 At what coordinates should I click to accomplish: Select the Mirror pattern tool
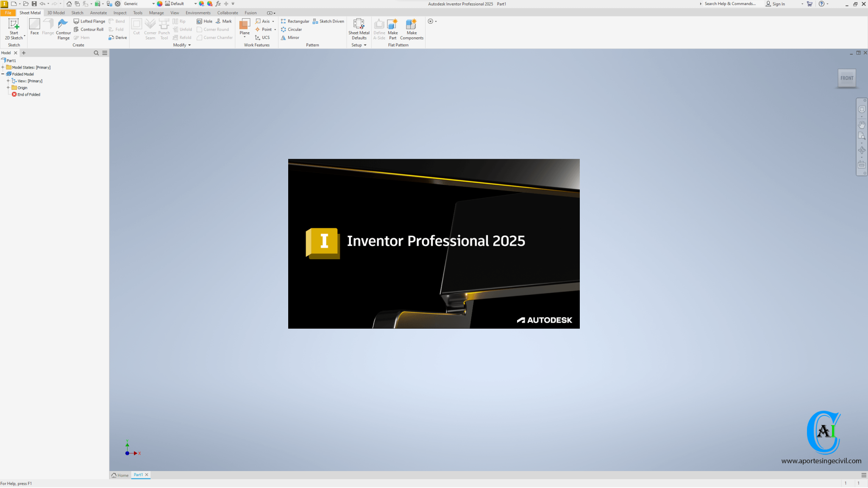click(x=291, y=37)
